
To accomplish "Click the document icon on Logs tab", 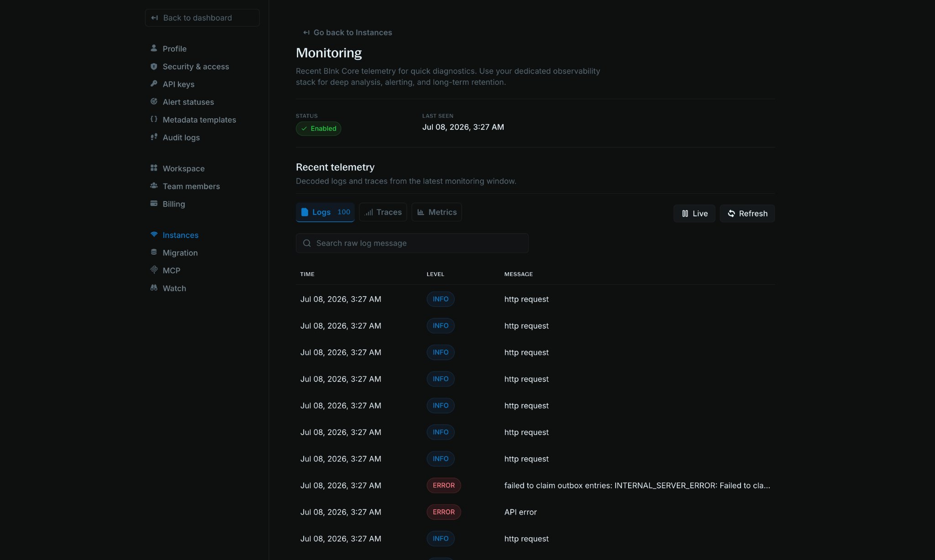I will (x=305, y=212).
